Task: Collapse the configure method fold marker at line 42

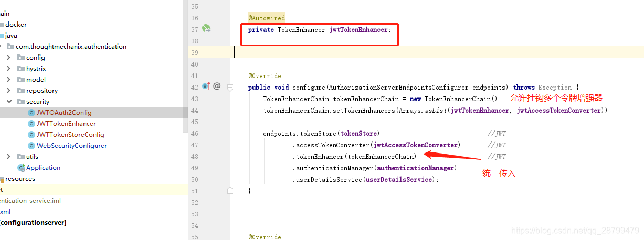Action: (230, 88)
